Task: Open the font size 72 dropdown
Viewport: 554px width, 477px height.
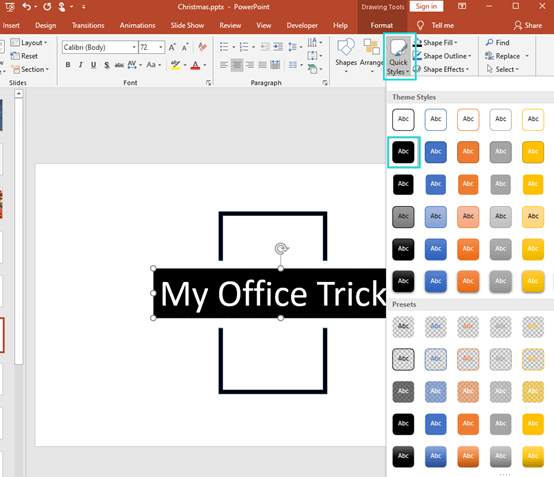Action: (x=161, y=47)
